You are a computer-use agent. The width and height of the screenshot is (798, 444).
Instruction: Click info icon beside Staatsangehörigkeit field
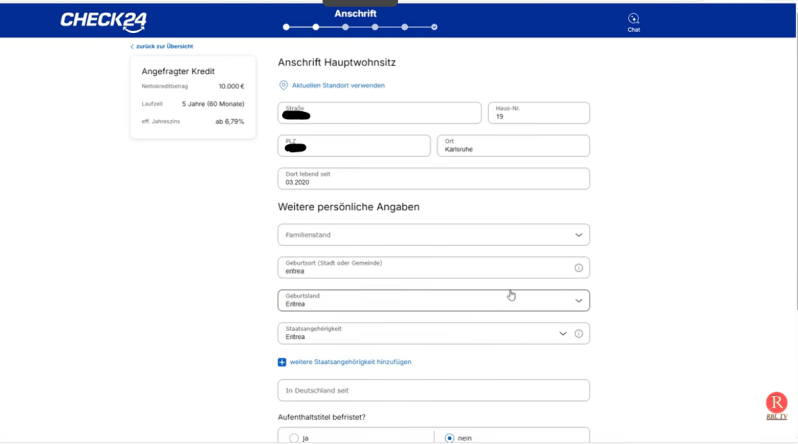579,334
